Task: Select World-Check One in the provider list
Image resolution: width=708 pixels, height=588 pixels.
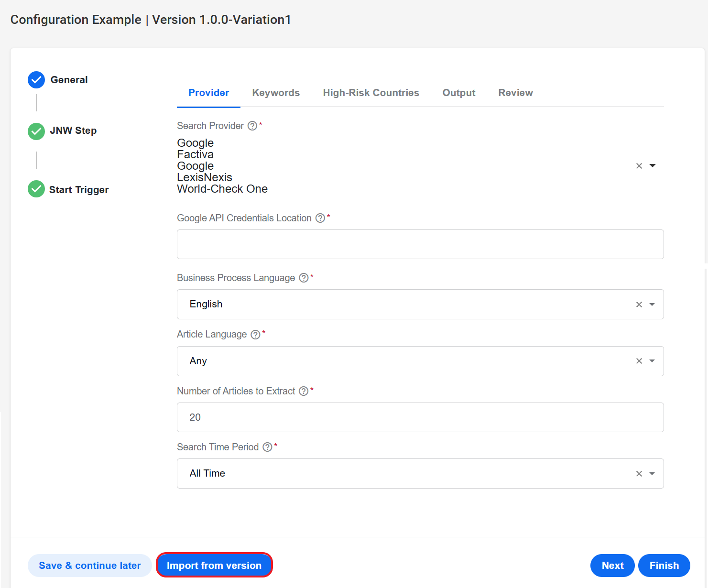Action: coord(222,189)
